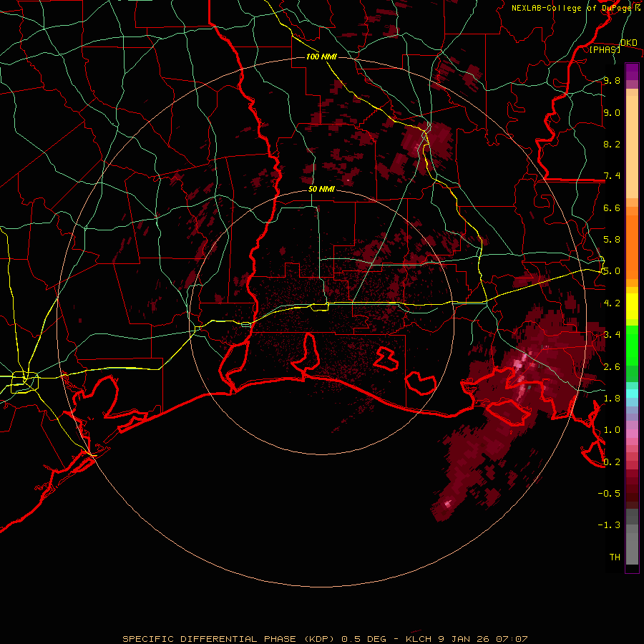
Task: Click the "100 NMI" range ring label
Action: (x=321, y=57)
